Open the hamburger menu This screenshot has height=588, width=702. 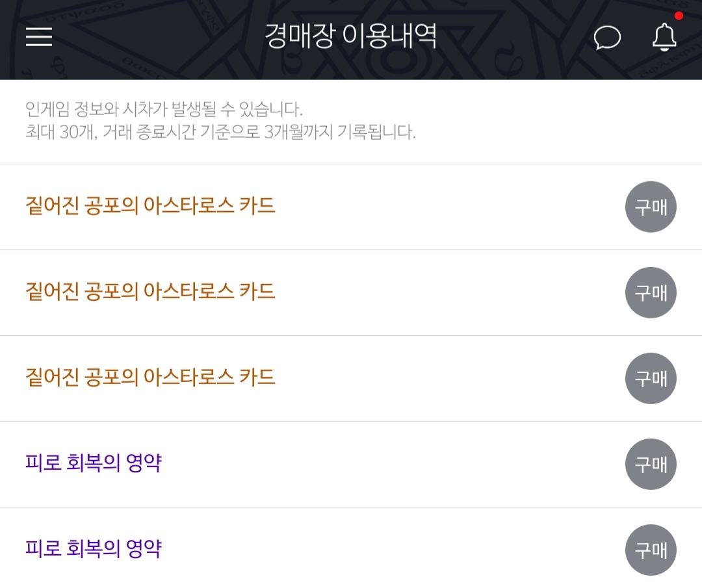tap(39, 36)
